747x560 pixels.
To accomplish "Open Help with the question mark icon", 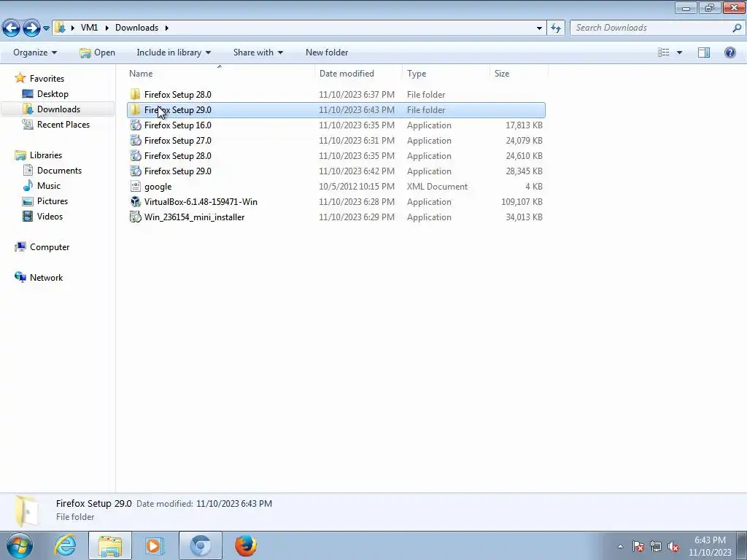I will (729, 52).
